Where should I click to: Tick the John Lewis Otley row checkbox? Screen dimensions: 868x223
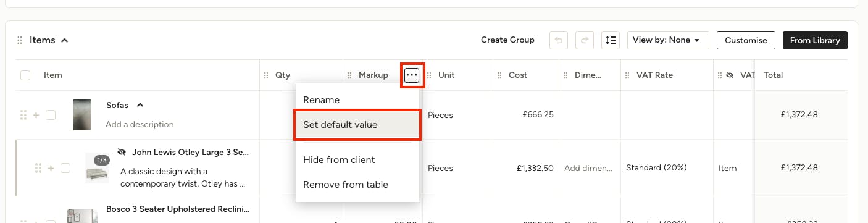[65, 168]
